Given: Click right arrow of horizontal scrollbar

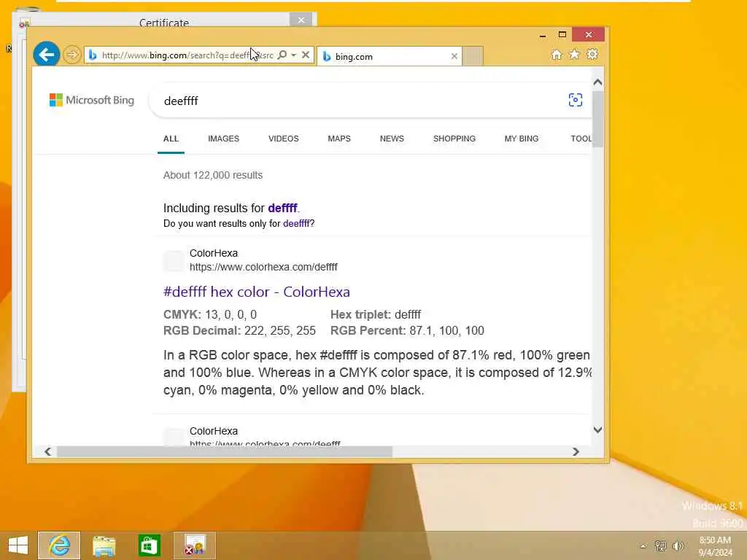Looking at the screenshot, I should point(576,451).
